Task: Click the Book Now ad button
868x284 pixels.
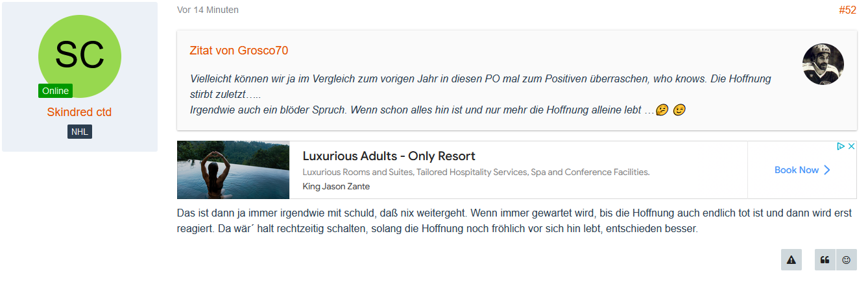Action: [802, 170]
